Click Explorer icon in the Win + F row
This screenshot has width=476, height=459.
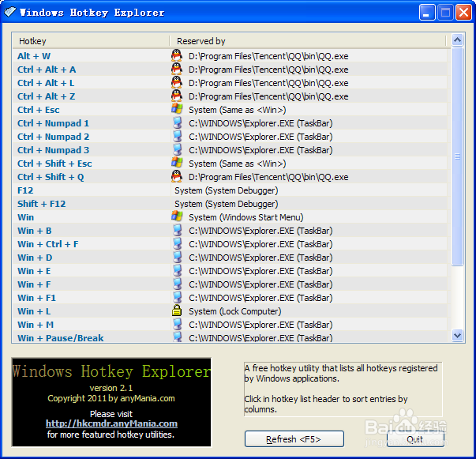[177, 284]
